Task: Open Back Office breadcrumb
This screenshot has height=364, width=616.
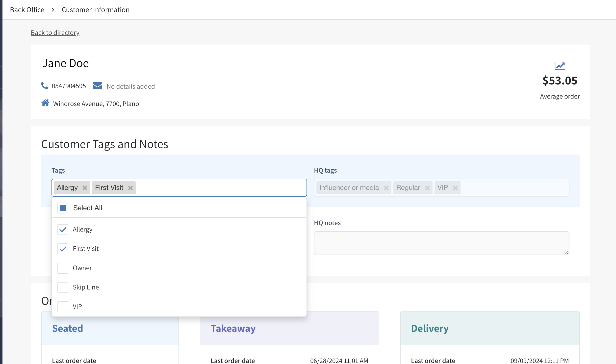Action: pos(27,10)
